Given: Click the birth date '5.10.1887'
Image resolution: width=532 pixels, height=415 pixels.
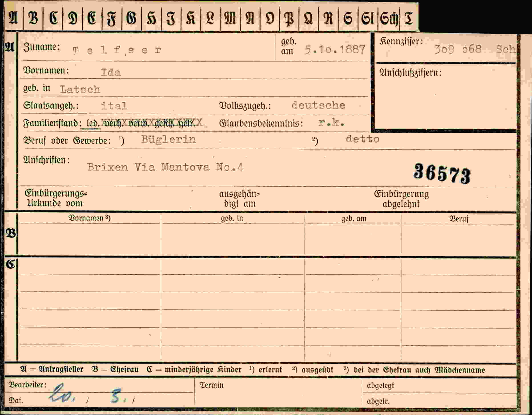Looking at the screenshot, I should 335,50.
